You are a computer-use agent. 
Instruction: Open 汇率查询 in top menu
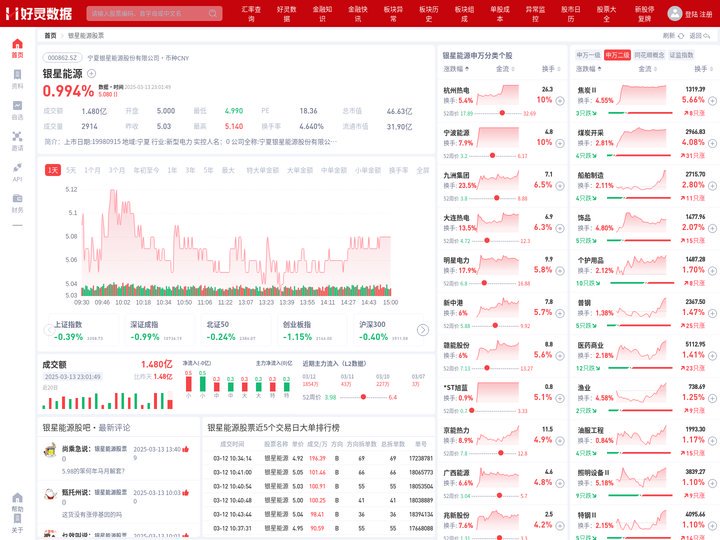[251, 14]
